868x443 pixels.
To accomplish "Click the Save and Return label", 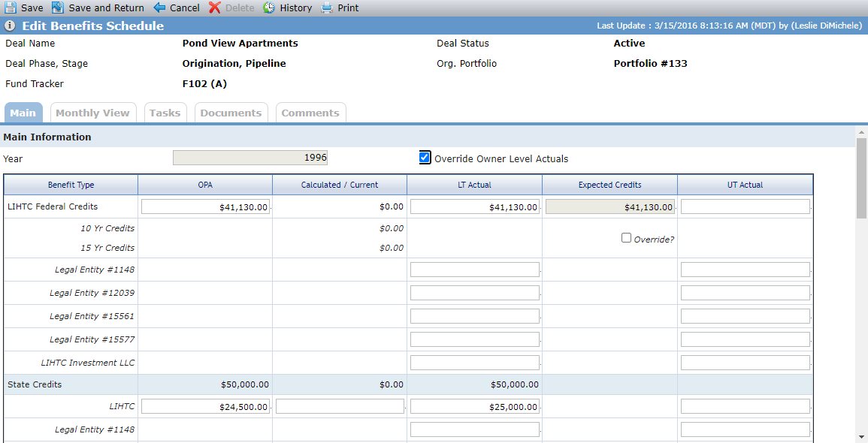I will 106,8.
